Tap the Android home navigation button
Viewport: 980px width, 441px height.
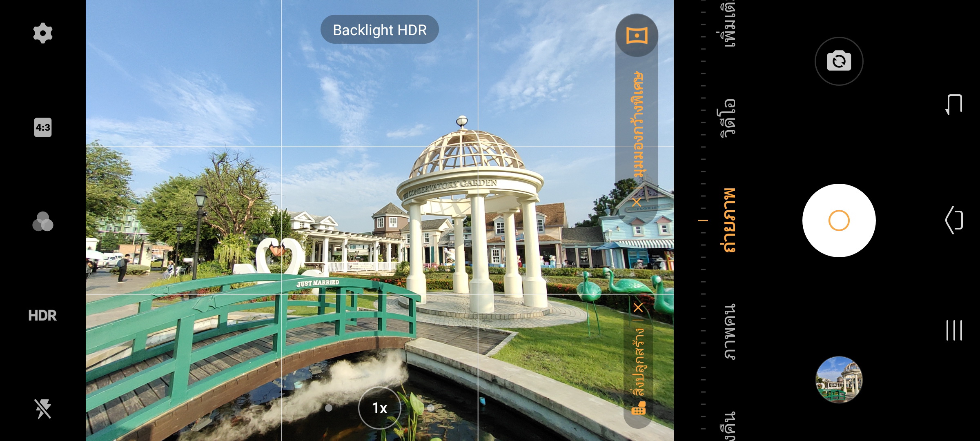[954, 220]
